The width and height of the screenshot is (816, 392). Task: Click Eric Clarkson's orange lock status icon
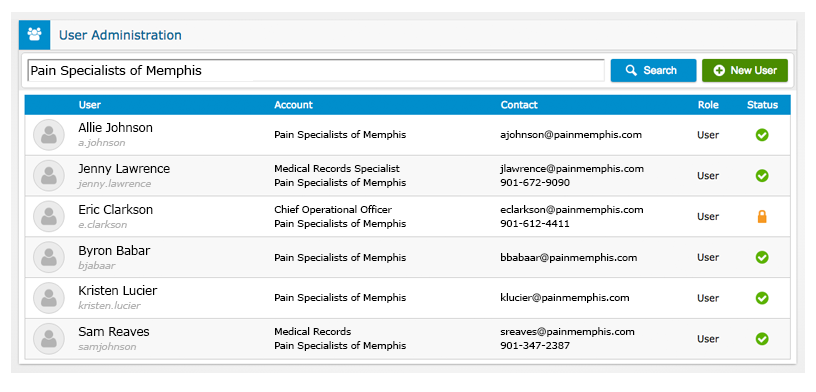point(762,217)
